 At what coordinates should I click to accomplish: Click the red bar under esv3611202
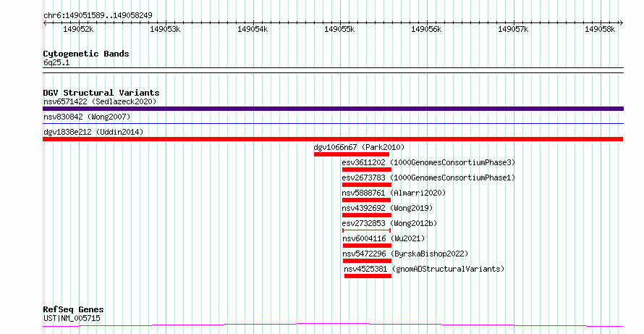point(367,170)
